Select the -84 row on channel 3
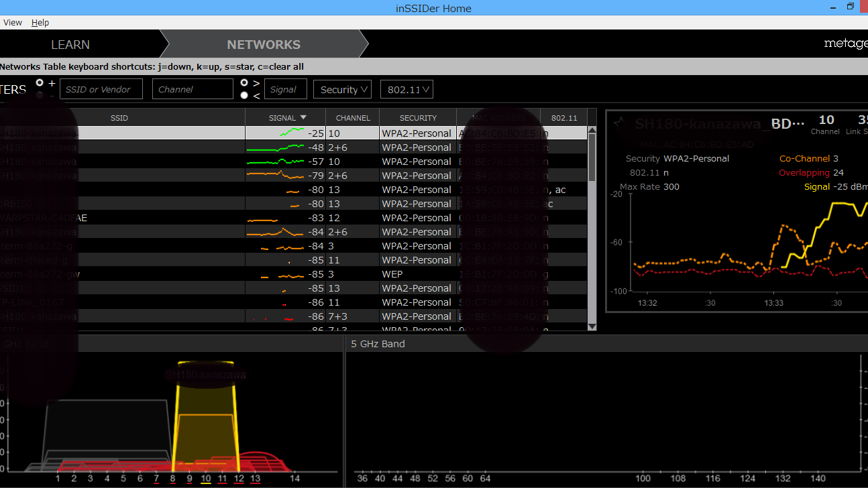This screenshot has width=868, height=488. pos(293,246)
